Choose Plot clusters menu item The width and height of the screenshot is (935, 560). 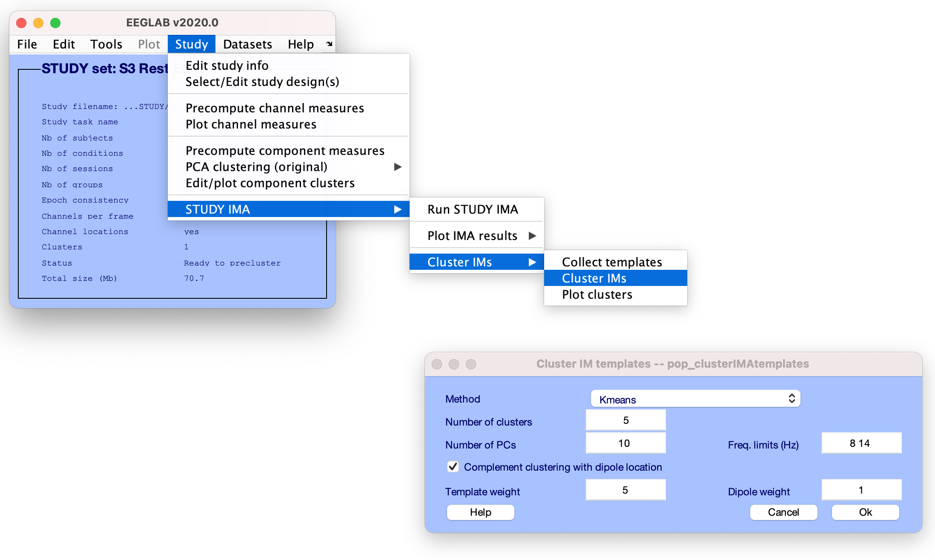(597, 294)
